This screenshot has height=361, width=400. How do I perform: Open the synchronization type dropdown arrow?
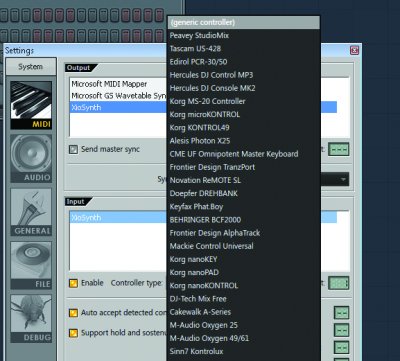(x=343, y=180)
